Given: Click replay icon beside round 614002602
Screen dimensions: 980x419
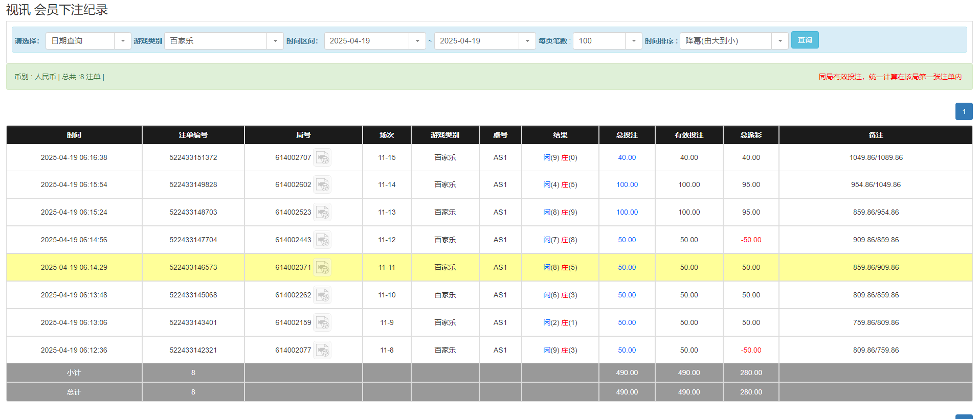Looking at the screenshot, I should coord(322,185).
